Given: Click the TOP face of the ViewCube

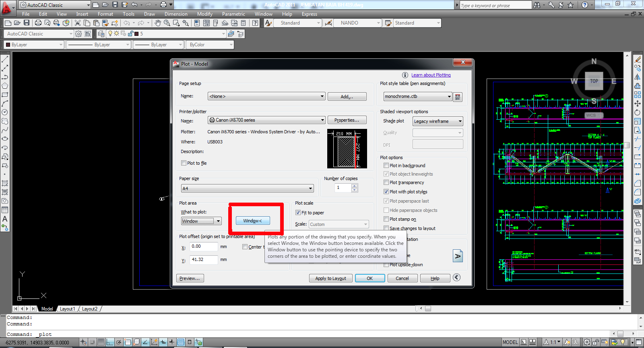Looking at the screenshot, I should (594, 81).
